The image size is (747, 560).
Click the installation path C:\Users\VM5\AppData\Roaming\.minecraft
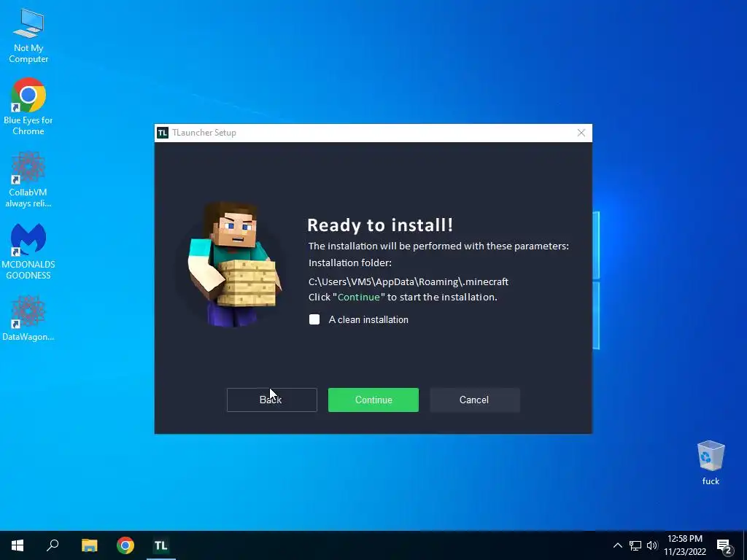pyautogui.click(x=409, y=282)
